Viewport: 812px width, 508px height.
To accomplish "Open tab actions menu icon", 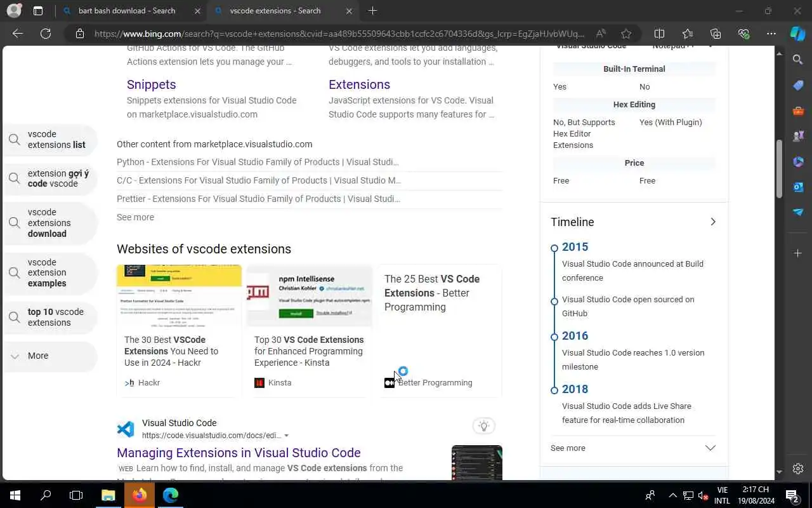I will pos(38,11).
